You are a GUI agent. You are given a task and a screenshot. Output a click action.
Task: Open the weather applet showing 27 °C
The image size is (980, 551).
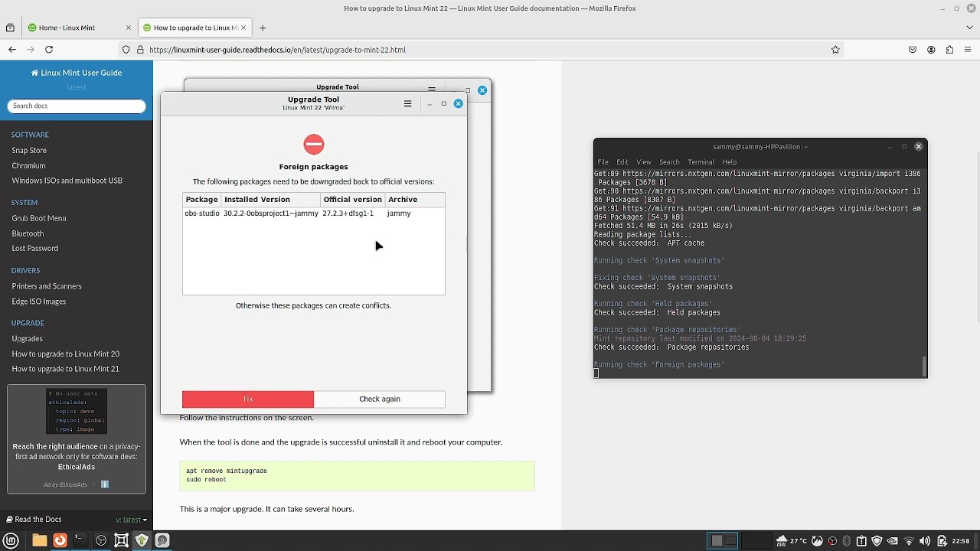coord(792,541)
